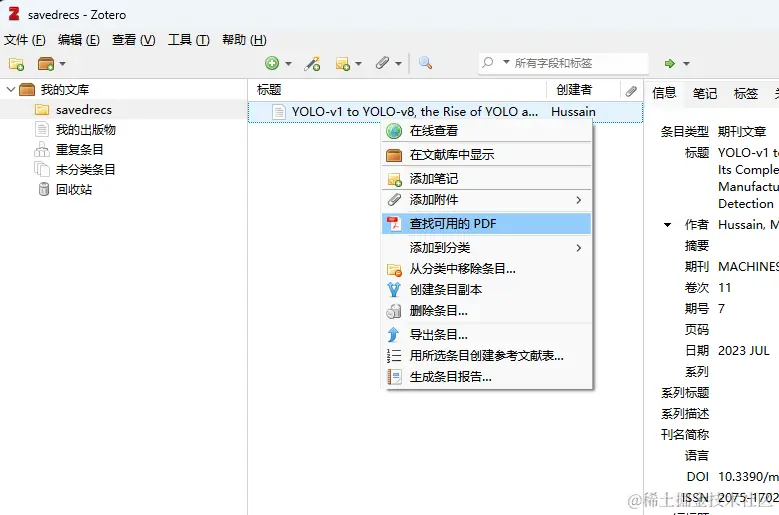Click the DOI value 10.3390

748,477
